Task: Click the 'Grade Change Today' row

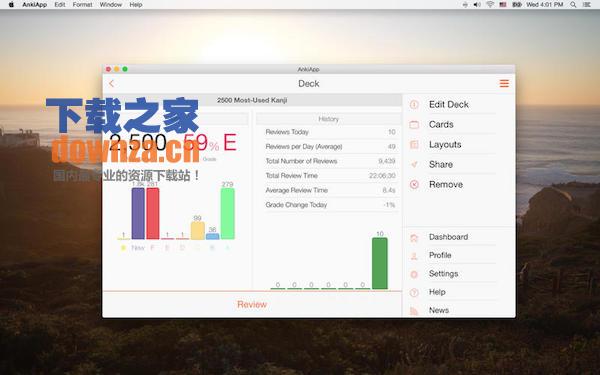Action: [331, 205]
